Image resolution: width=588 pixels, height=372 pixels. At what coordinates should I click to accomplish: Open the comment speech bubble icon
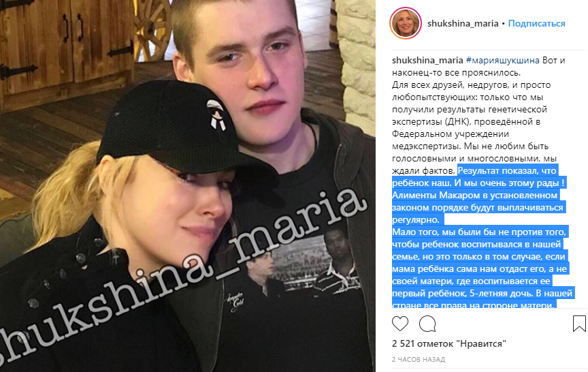tap(427, 324)
